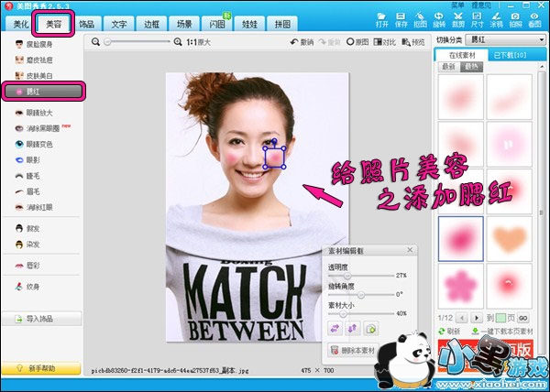Switch to the 最新 newest filter
Viewport: 550px width, 392px height.
(x=449, y=67)
